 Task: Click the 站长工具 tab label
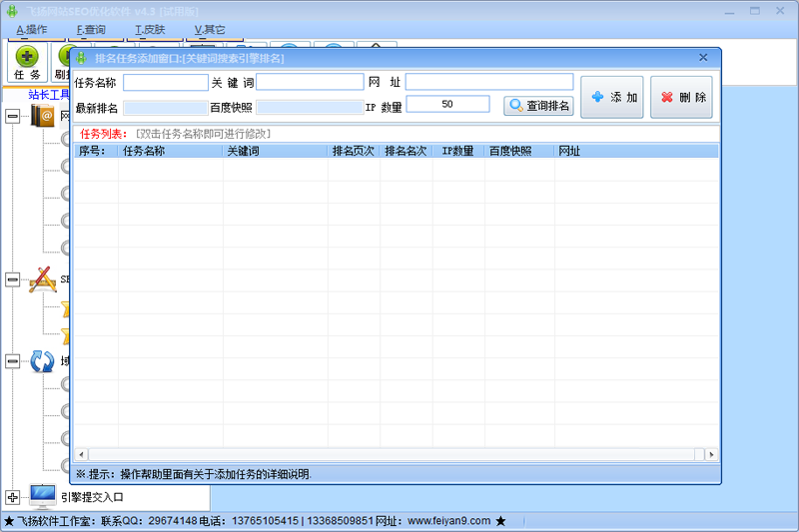click(49, 94)
